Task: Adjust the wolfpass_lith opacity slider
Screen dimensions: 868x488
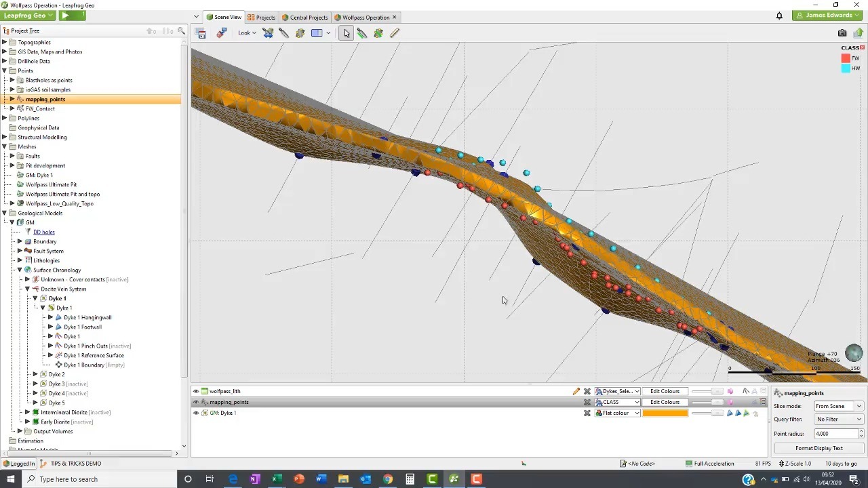Action: point(708,391)
